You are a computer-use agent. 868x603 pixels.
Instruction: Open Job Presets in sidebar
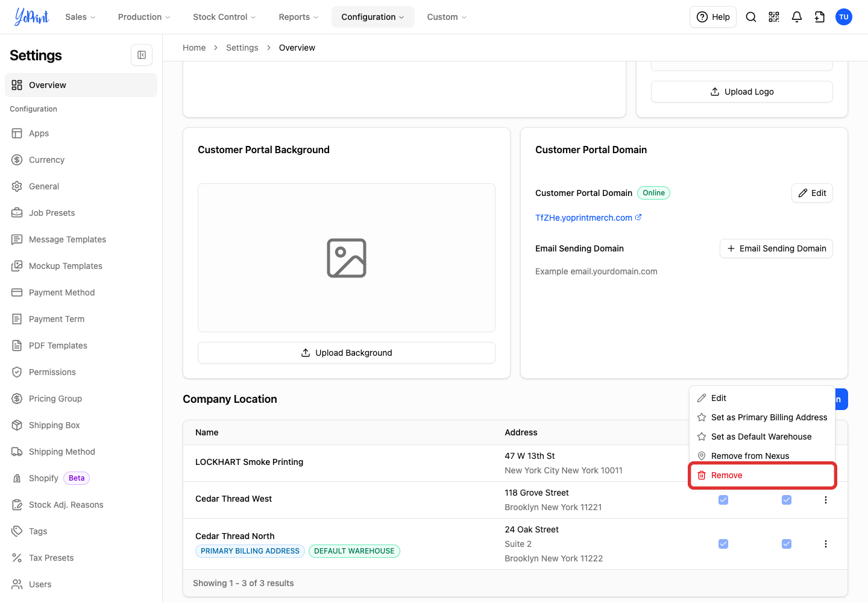[x=81, y=213]
